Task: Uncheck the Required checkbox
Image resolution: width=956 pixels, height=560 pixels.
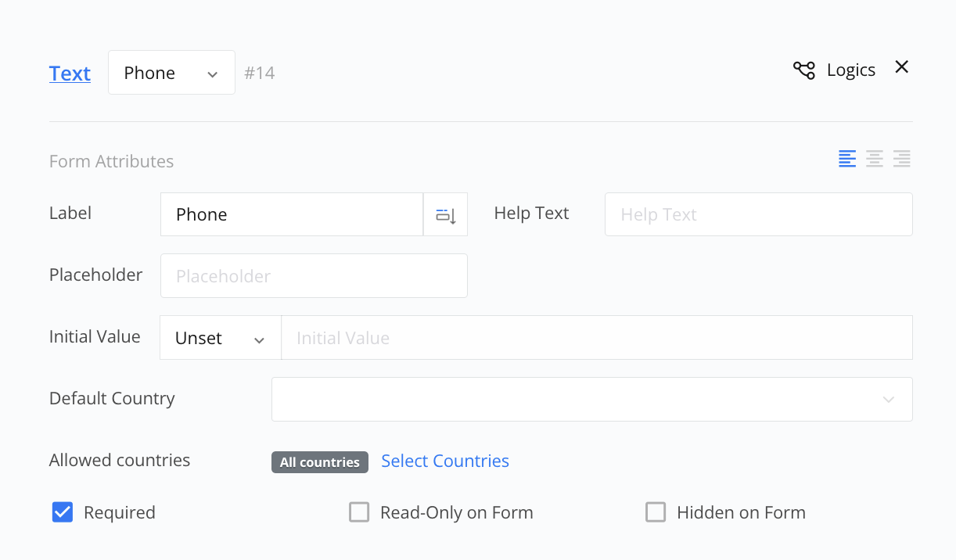Action: (x=63, y=512)
